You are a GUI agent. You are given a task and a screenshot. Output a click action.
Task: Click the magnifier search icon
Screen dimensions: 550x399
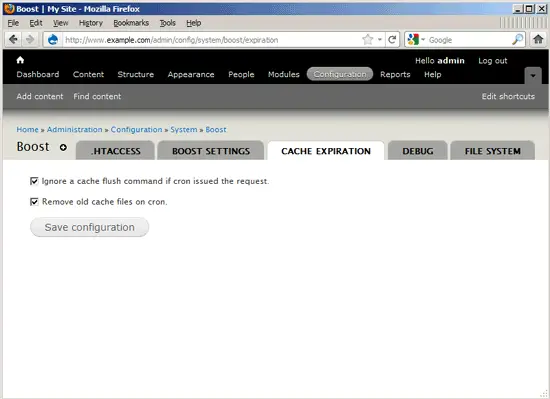(x=517, y=40)
